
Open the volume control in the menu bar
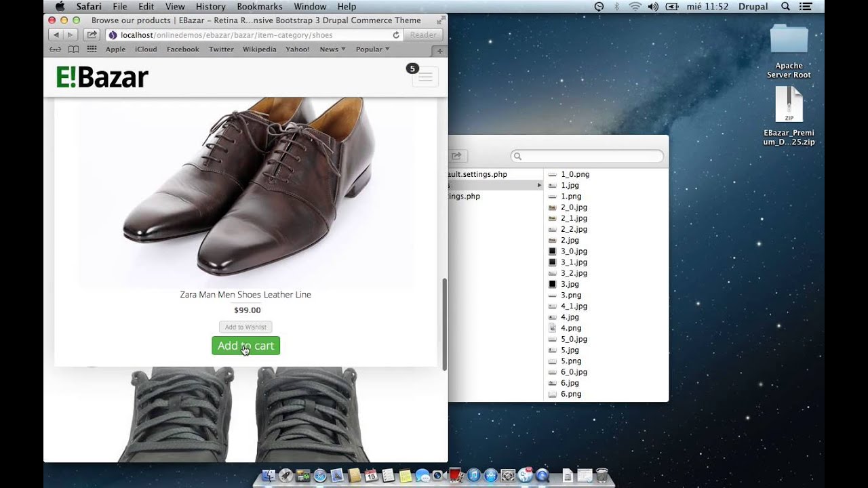tap(653, 7)
